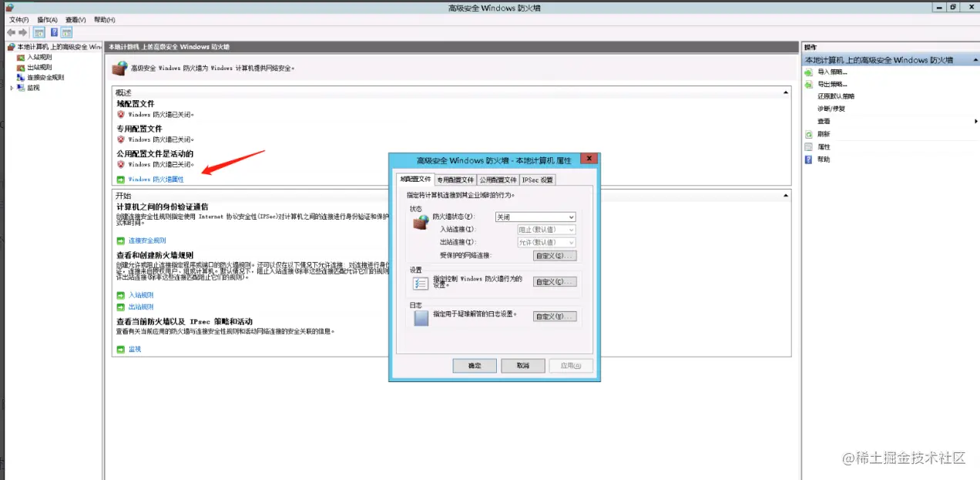980x480 pixels.
Task: Open the 文件(F) menu
Action: coord(19,19)
